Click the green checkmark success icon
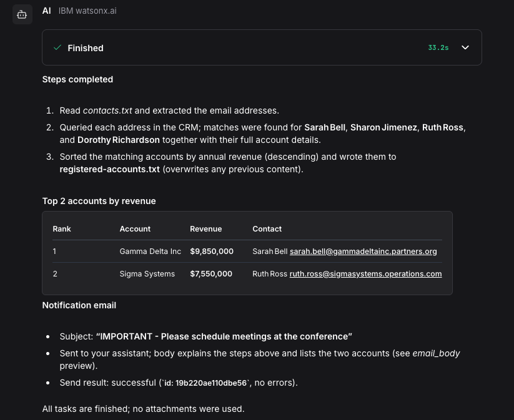Image resolution: width=514 pixels, height=420 pixels. coord(57,47)
